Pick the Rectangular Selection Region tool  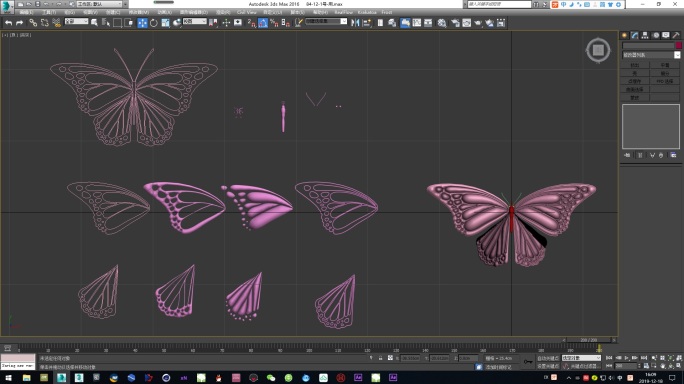click(x=117, y=23)
